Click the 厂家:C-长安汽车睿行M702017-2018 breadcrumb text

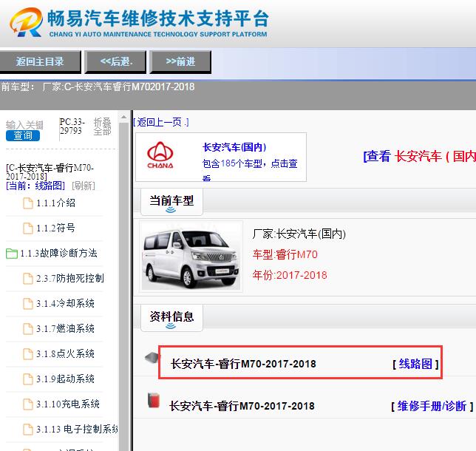(x=119, y=87)
